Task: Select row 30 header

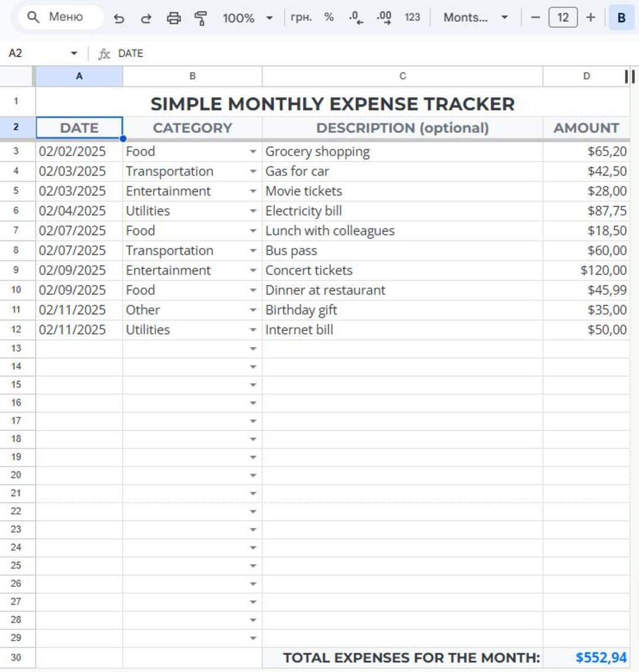Action: coord(17,658)
